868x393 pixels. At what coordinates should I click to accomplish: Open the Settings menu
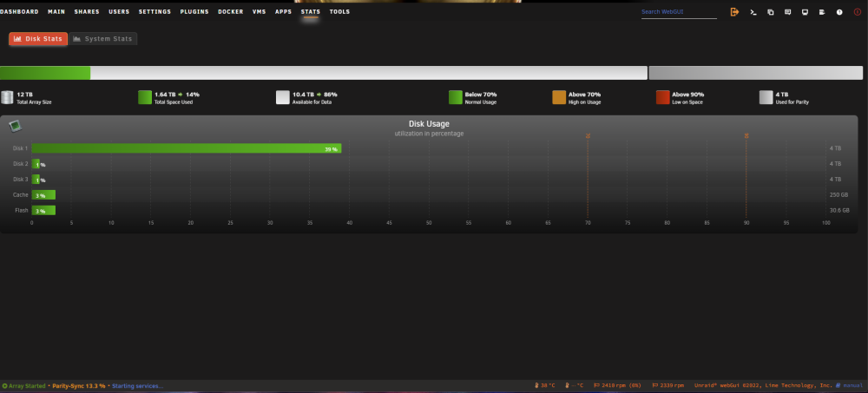click(x=155, y=11)
